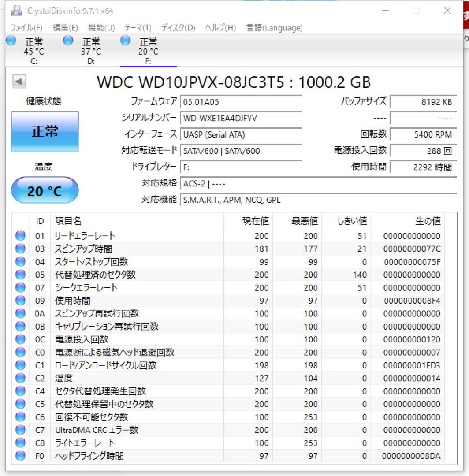Open the テーマ(T) menu

[x=138, y=28]
